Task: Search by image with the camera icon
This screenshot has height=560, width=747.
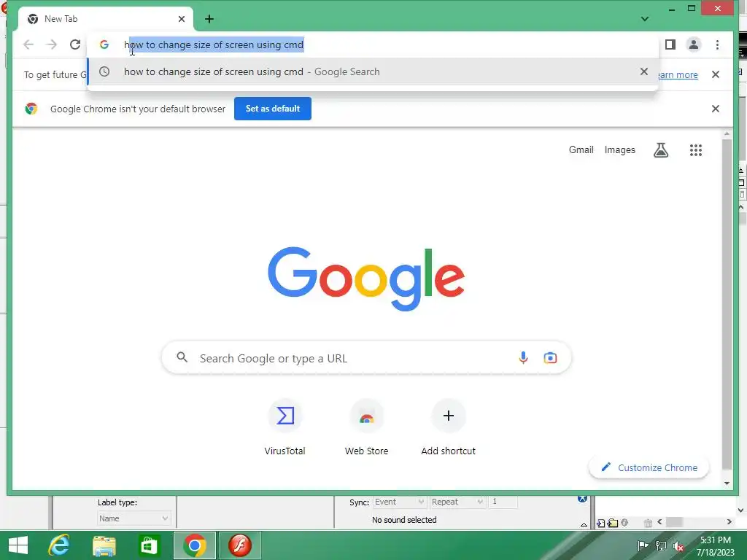Action: point(550,357)
